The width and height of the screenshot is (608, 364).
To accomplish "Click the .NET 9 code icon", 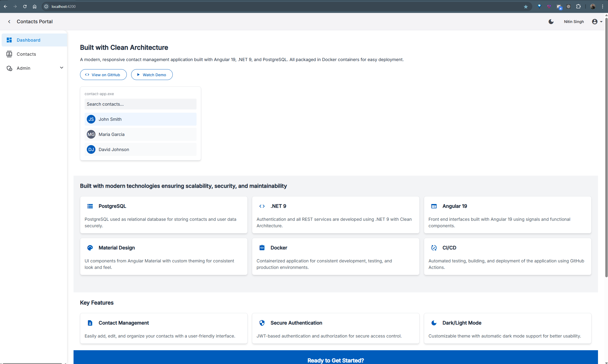I will point(262,206).
